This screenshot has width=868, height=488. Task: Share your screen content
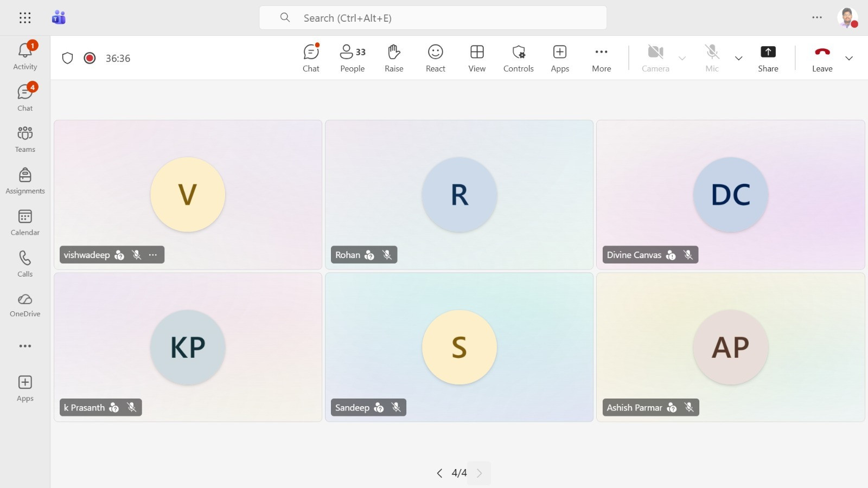(768, 57)
